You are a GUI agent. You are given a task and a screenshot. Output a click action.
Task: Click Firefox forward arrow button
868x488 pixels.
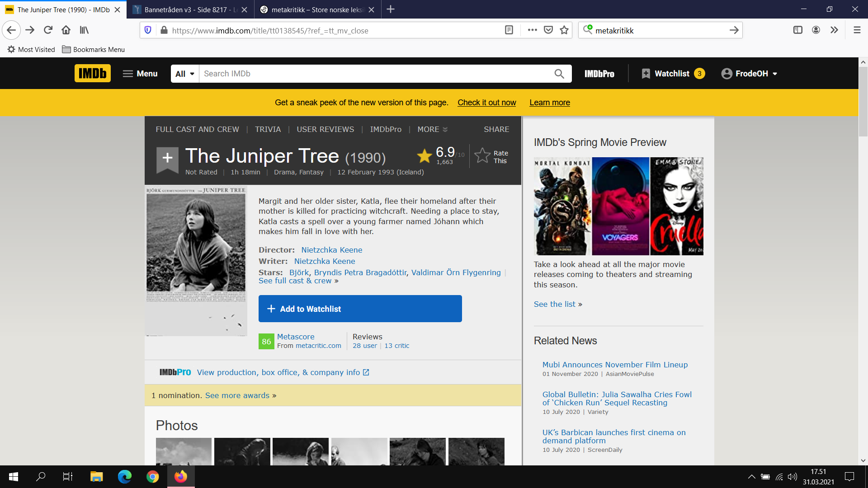click(30, 30)
